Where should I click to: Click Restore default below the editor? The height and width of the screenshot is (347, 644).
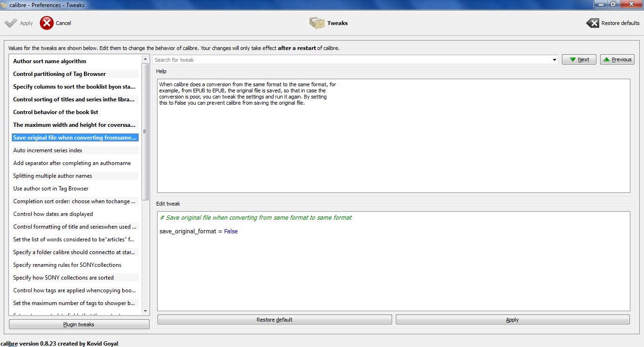click(275, 320)
